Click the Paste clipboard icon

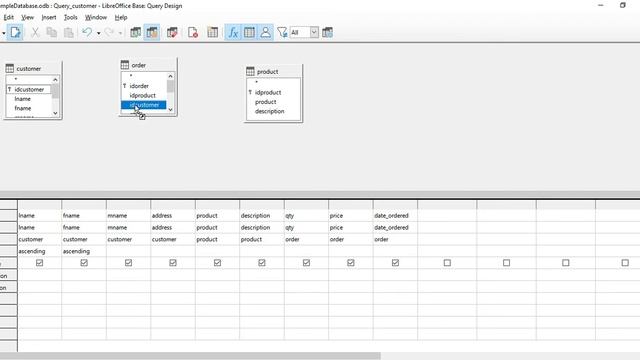pos(69,32)
